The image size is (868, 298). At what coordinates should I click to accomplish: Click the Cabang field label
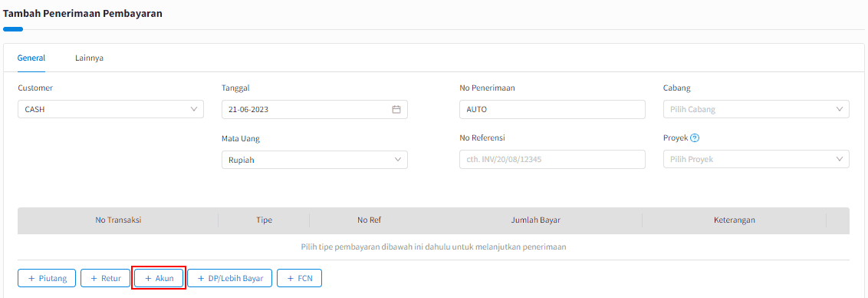(676, 88)
